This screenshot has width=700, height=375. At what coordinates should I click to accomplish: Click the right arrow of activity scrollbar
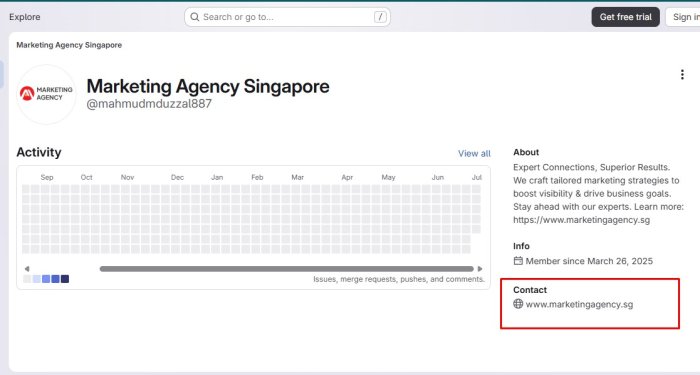tap(480, 269)
